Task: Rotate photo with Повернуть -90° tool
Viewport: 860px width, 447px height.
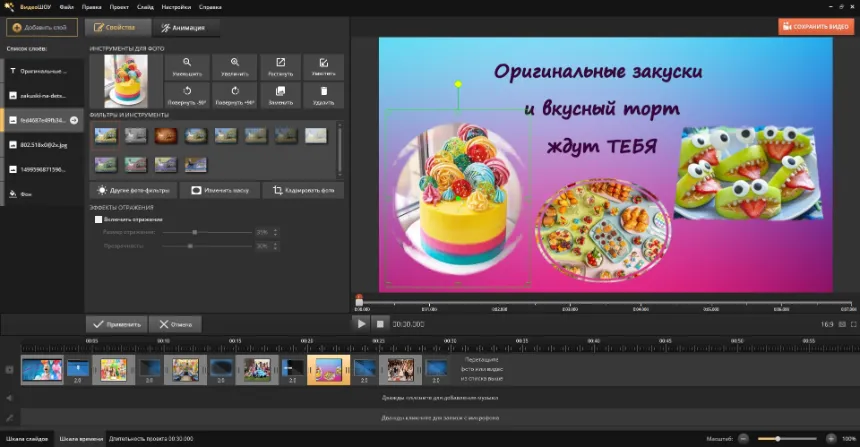Action: (186, 95)
